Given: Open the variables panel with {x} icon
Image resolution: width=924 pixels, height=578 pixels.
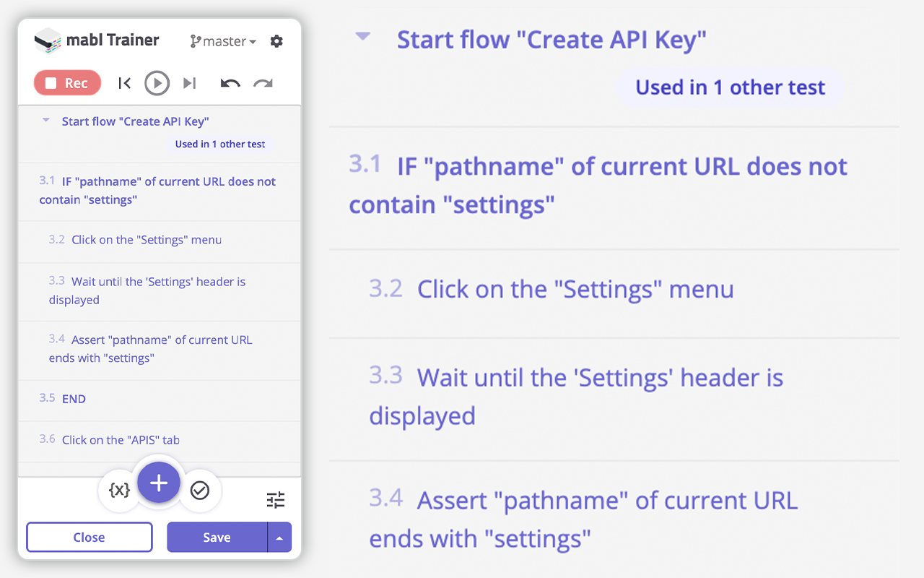Looking at the screenshot, I should [x=120, y=490].
